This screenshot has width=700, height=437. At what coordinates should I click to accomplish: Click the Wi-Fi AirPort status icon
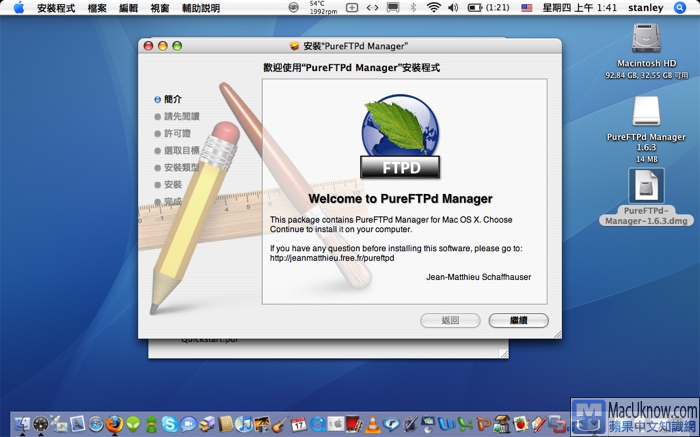pos(433,8)
